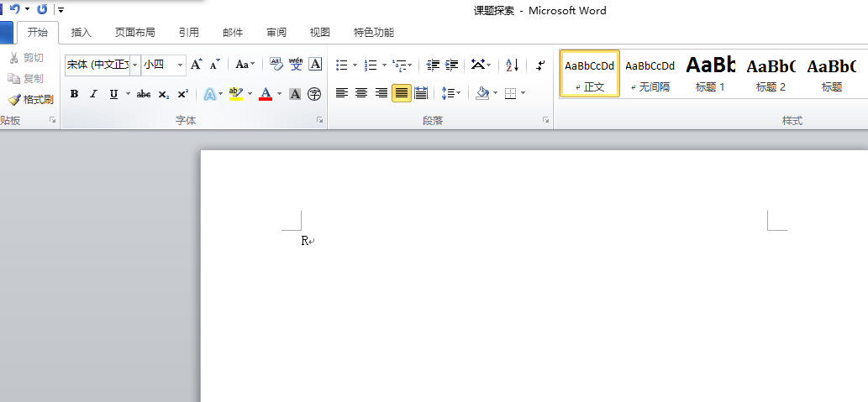This screenshot has width=868, height=402.
Task: Click the Borders icon
Action: (511, 93)
